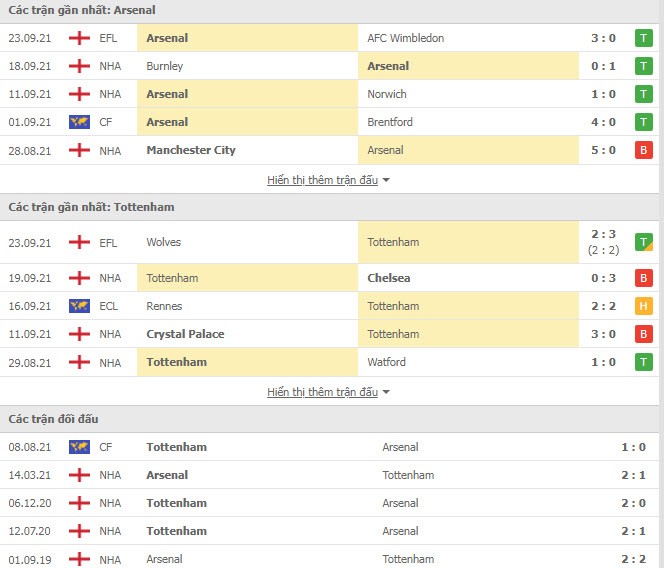664x568 pixels.
Task: Click the red B badge for Tottenham vs Chelsea
Action: point(643,278)
